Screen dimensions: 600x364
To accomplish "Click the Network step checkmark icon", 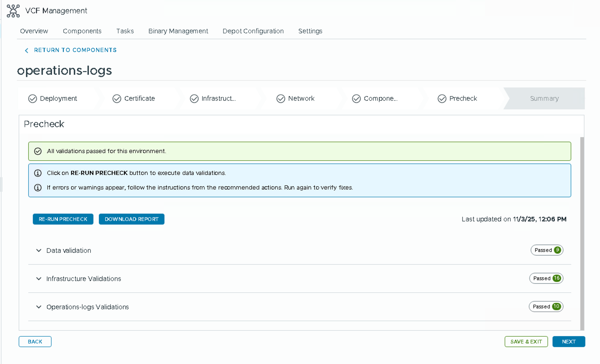I will [x=281, y=99].
